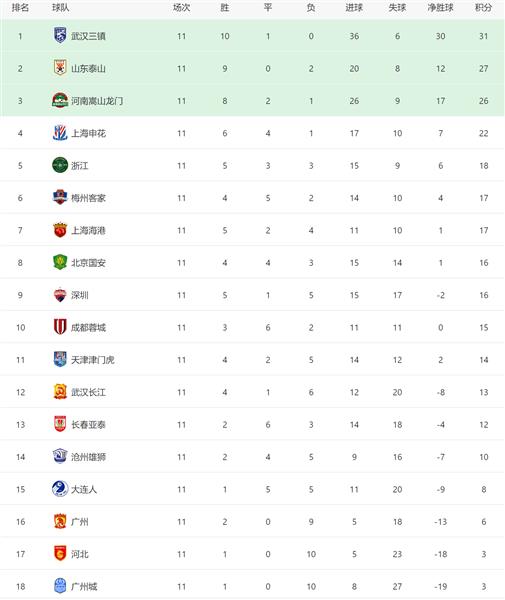Click the 排名 column header
505x600 pixels.
click(x=20, y=7)
